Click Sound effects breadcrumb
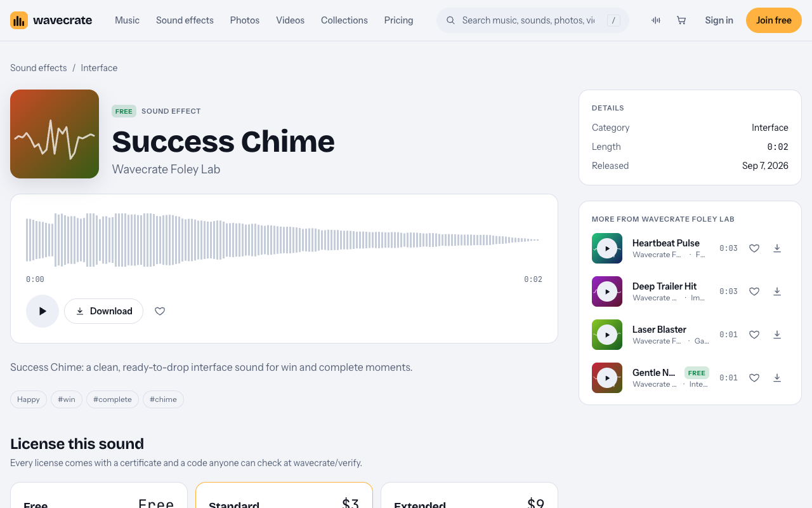812x508 pixels. 39,68
